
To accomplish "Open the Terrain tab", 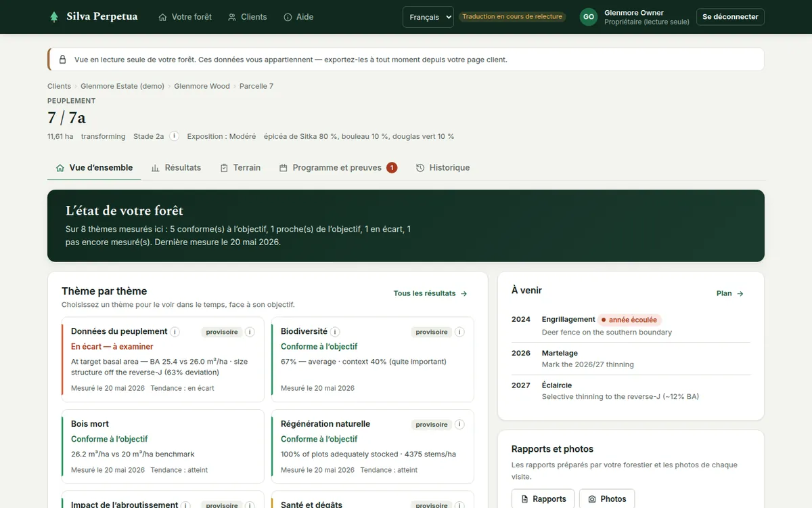I will pyautogui.click(x=240, y=167).
